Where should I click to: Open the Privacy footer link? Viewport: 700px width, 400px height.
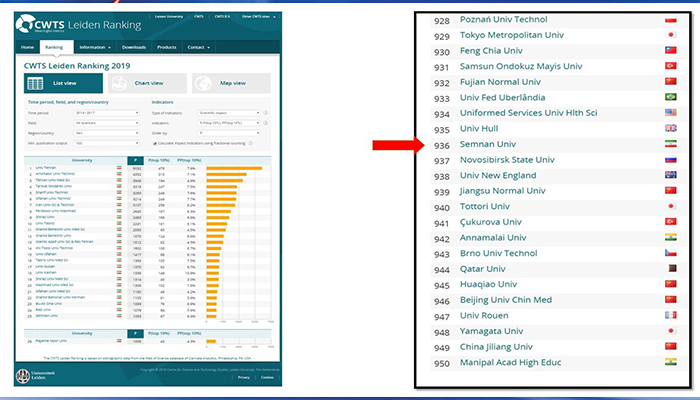pyautogui.click(x=244, y=377)
